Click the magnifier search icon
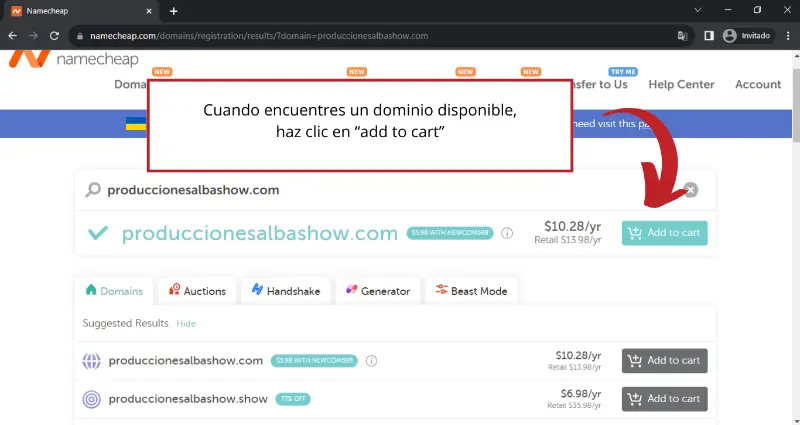Image resolution: width=800 pixels, height=425 pixels. 93,190
